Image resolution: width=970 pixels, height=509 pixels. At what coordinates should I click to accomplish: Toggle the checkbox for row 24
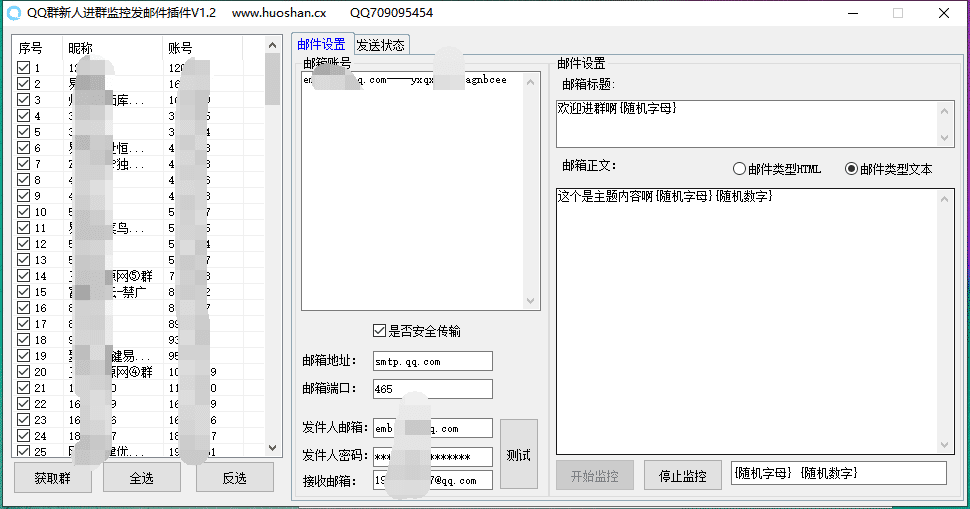(24, 435)
